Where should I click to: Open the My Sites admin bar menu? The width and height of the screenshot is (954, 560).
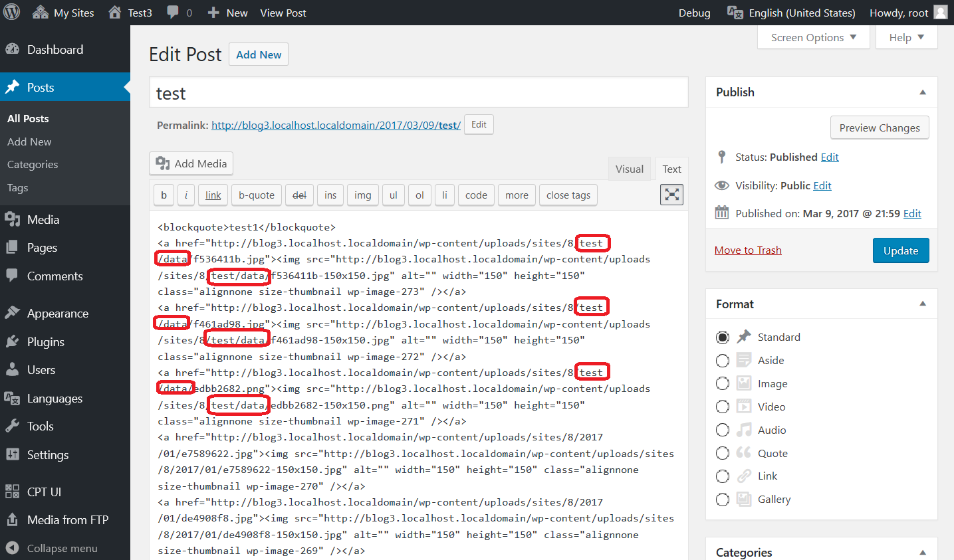click(64, 13)
